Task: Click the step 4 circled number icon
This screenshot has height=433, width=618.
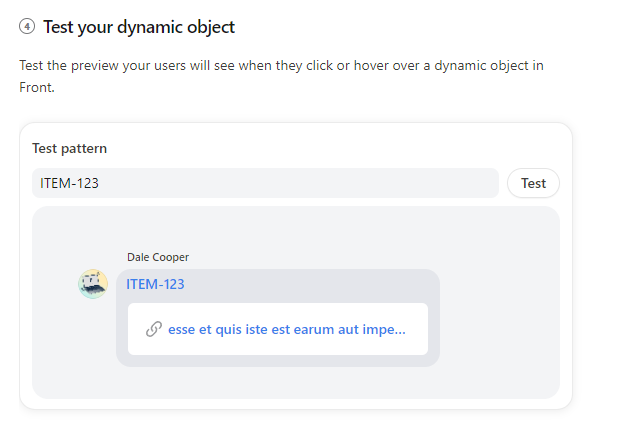Action: [27, 27]
